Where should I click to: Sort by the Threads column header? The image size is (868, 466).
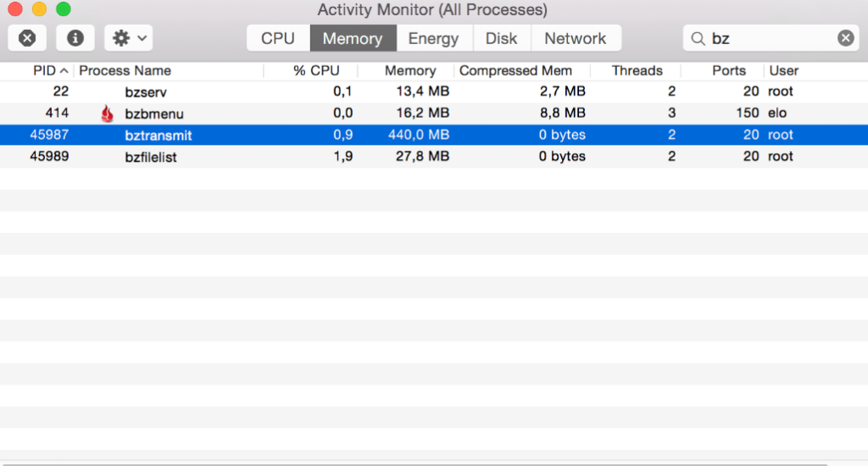637,71
